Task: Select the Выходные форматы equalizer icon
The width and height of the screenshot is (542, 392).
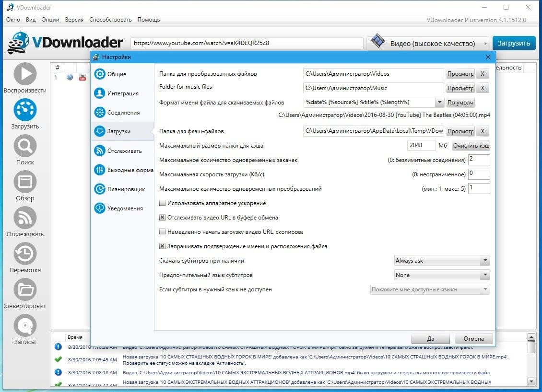Action: pyautogui.click(x=100, y=170)
